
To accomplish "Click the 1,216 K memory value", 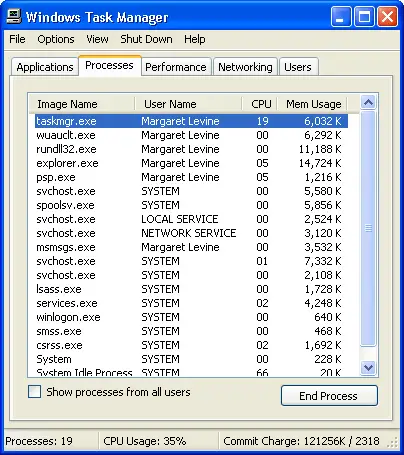I will [x=323, y=177].
